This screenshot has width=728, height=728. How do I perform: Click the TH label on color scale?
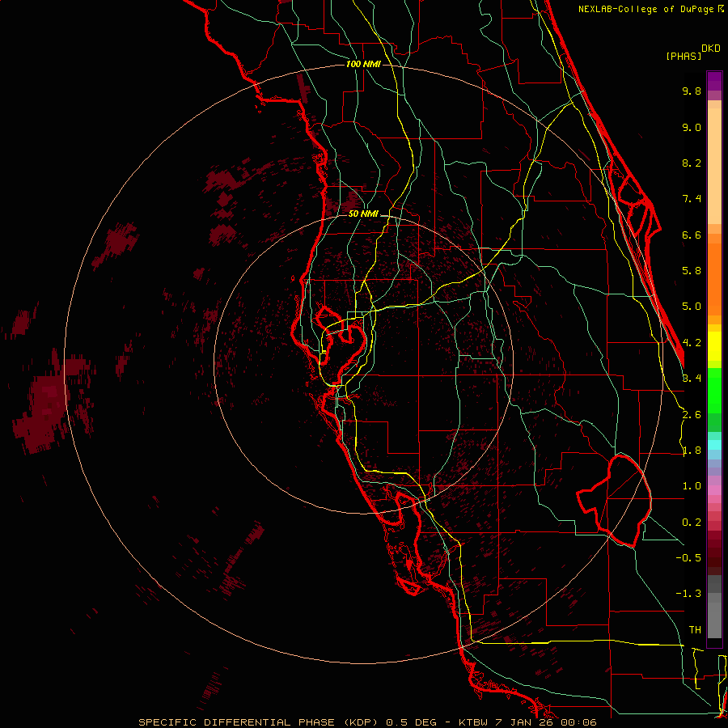695,630
